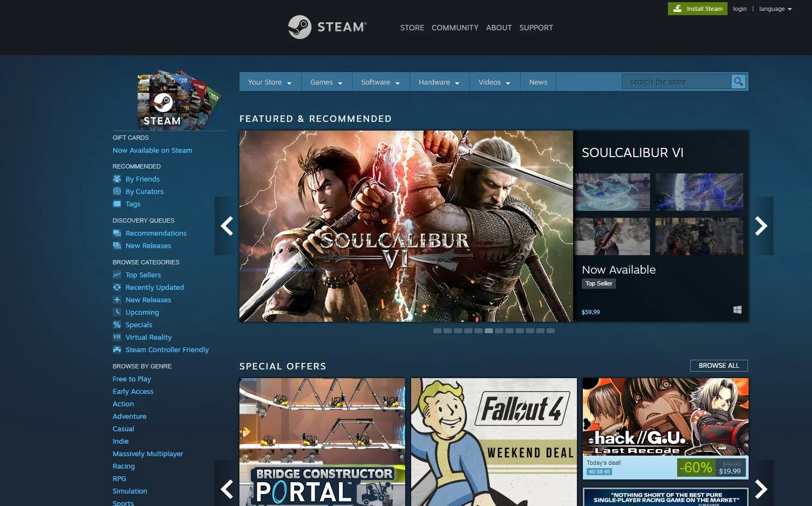Click the plus icon beside New Releases

pyautogui.click(x=117, y=300)
